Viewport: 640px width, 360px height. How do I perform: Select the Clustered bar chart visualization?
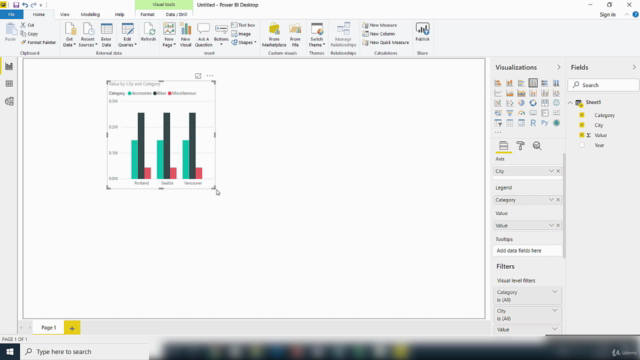pyautogui.click(x=521, y=83)
